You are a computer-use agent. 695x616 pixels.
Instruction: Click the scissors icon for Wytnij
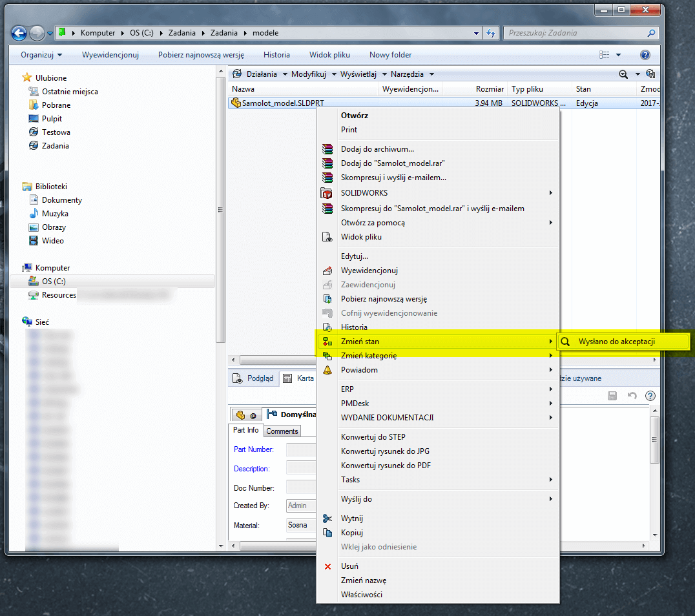click(327, 518)
